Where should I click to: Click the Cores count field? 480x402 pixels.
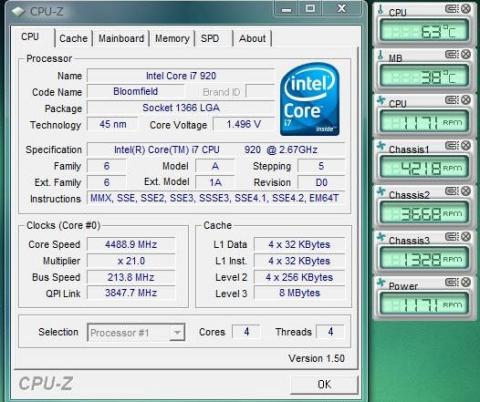point(246,332)
